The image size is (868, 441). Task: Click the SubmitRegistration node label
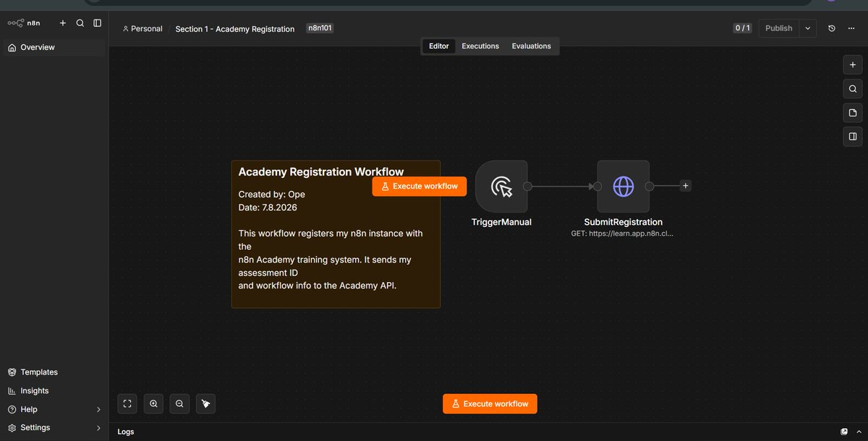click(x=623, y=222)
